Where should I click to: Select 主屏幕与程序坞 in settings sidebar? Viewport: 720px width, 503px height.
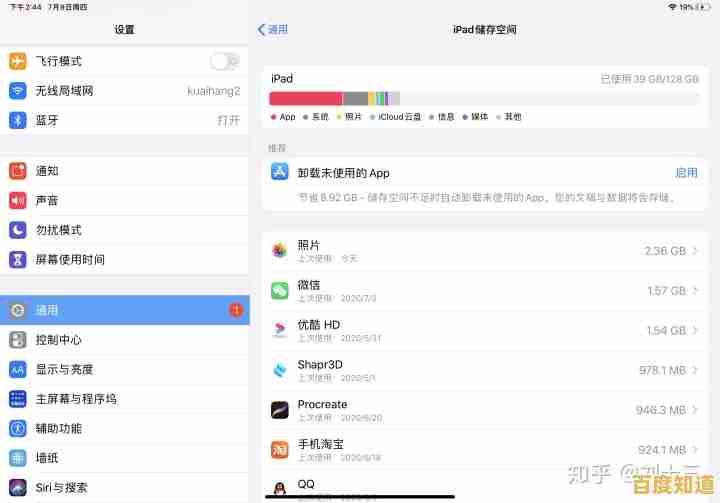[x=124, y=399]
